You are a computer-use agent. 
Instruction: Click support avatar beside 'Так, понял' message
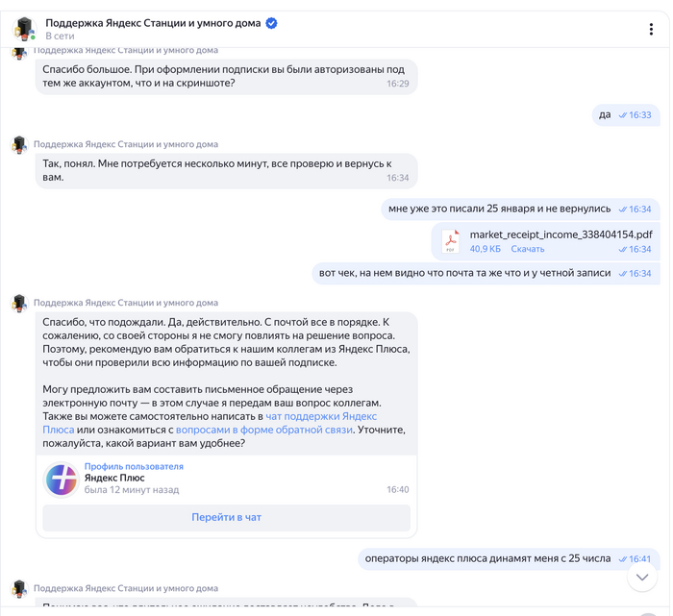coord(18,145)
